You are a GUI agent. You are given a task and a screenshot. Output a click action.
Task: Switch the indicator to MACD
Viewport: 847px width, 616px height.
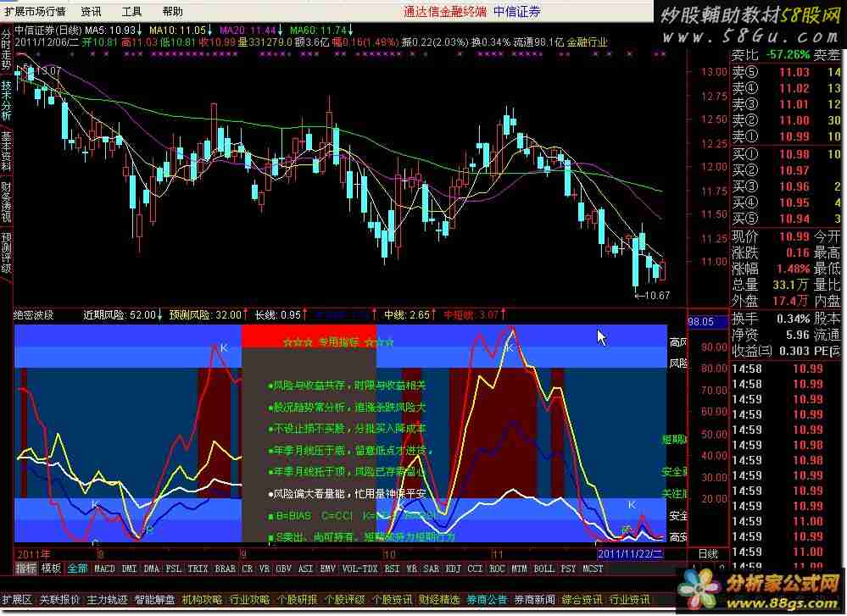pyautogui.click(x=104, y=569)
